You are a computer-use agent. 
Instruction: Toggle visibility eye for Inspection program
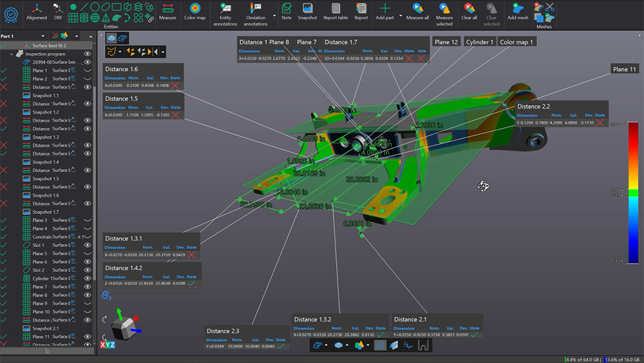[x=88, y=54]
